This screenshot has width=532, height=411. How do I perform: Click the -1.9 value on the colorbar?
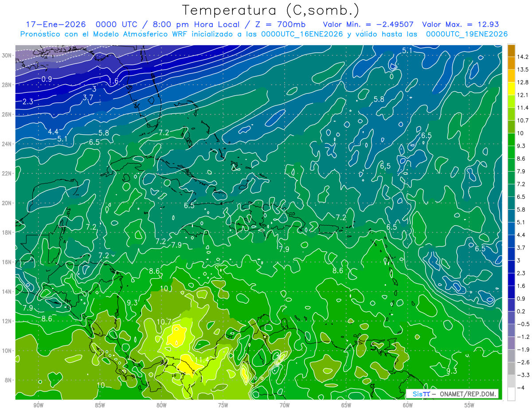(x=524, y=349)
